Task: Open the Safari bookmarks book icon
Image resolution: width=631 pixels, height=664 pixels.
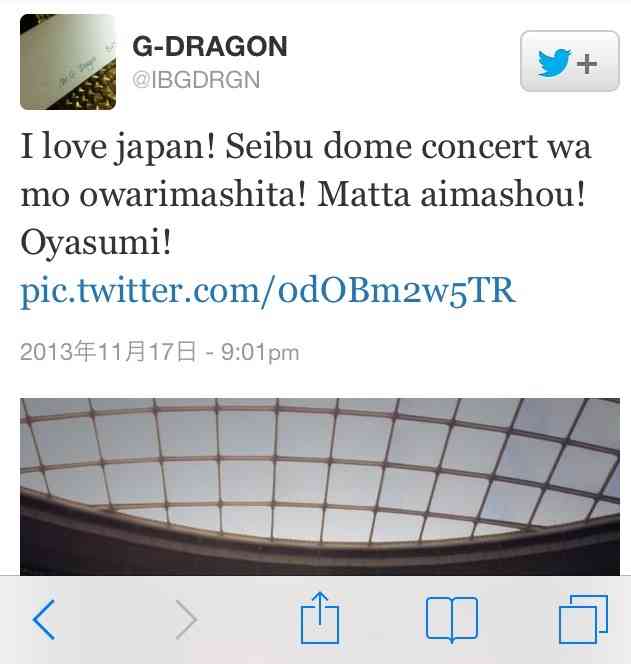Action: click(x=451, y=620)
